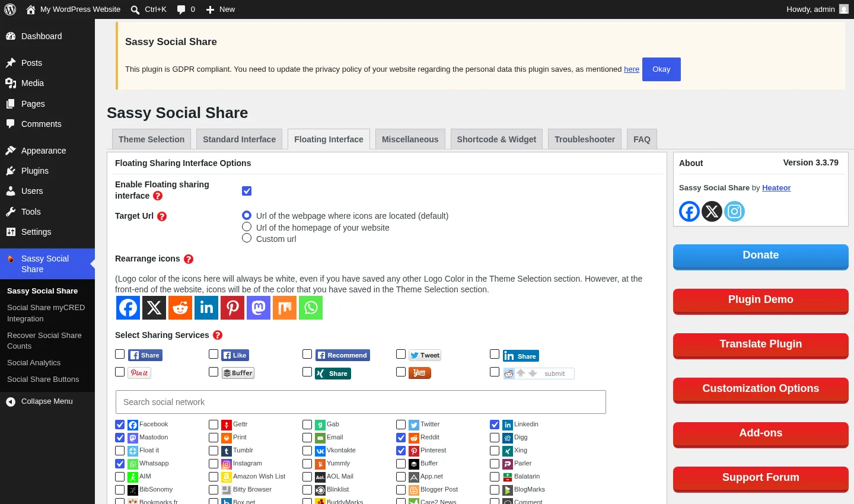Click the GDPR notice 'here' link
This screenshot has height=504, width=854.
[632, 69]
